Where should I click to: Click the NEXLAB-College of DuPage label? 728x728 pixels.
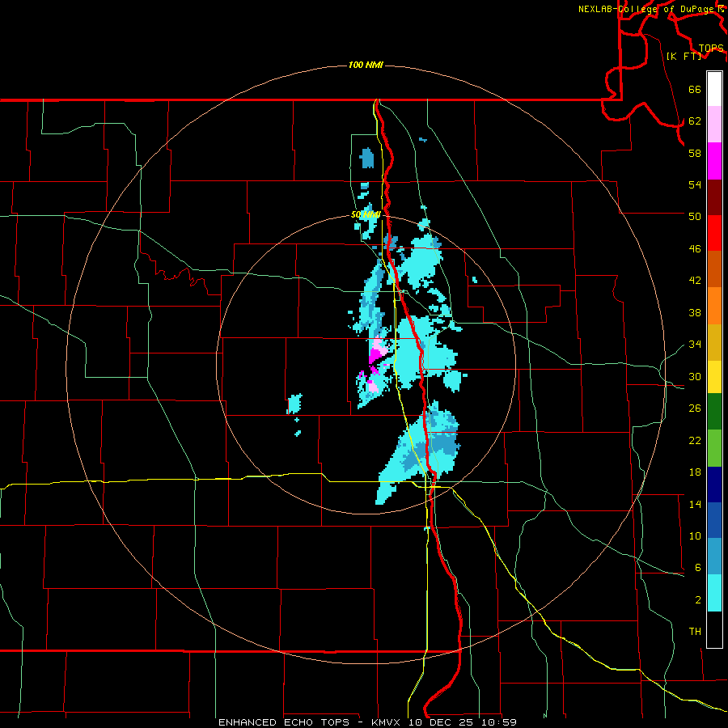tap(647, 9)
